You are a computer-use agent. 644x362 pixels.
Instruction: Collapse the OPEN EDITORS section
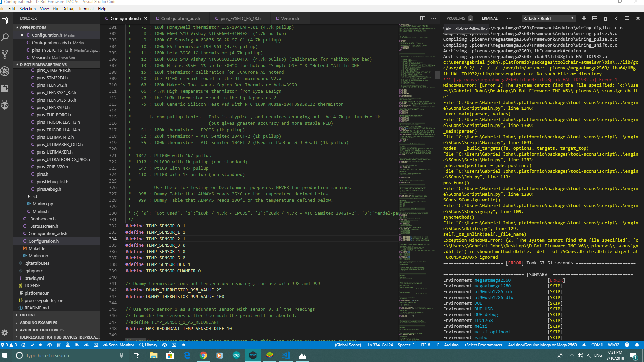click(x=32, y=27)
